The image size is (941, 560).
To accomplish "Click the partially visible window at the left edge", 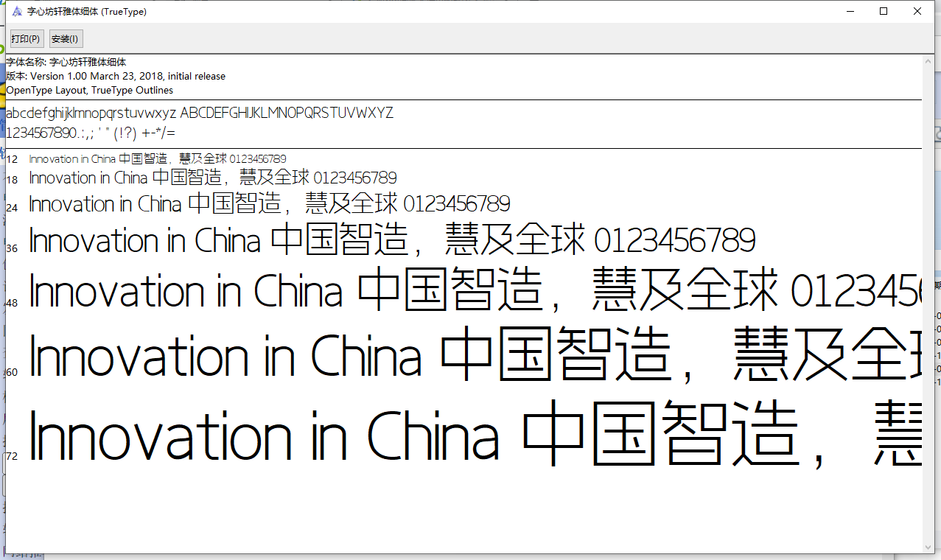I will [x=3, y=295].
